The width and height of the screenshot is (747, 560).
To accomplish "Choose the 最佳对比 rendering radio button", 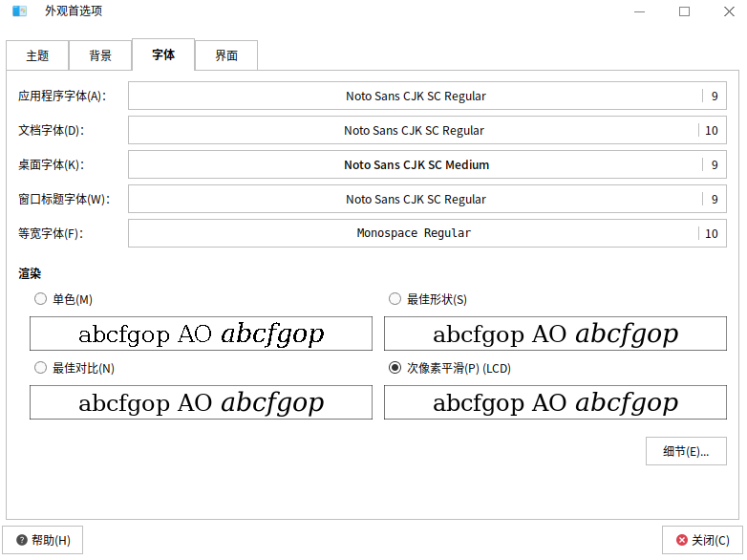I will tap(40, 368).
